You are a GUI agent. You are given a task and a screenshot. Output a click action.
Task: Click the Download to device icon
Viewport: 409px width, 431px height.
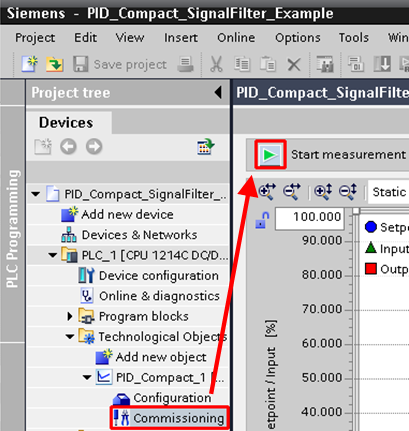[x=382, y=64]
